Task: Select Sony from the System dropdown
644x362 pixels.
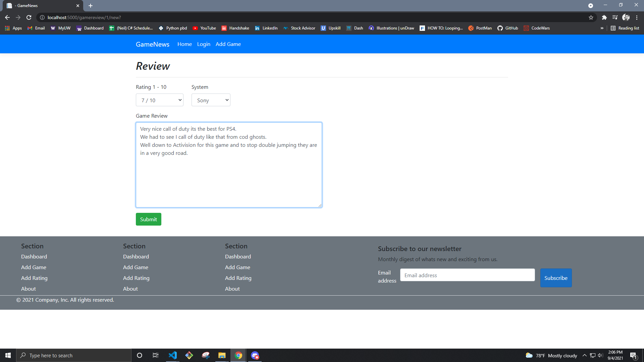Action: [x=211, y=100]
